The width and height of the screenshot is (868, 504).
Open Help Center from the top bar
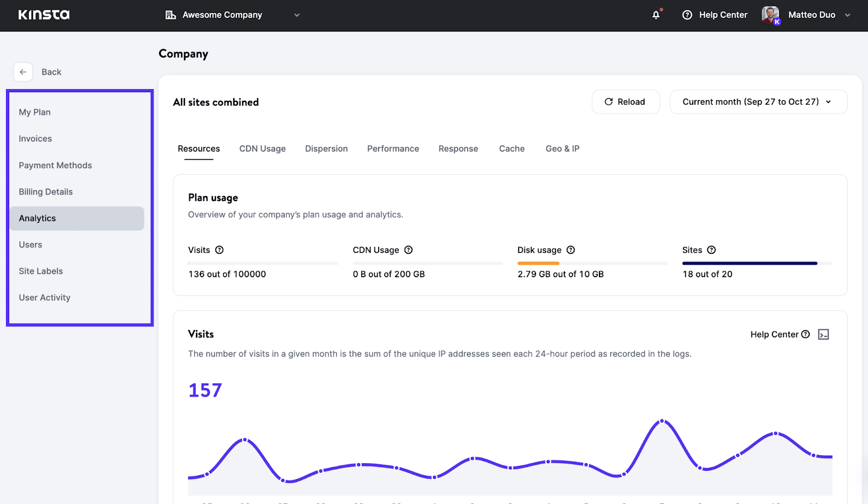714,15
